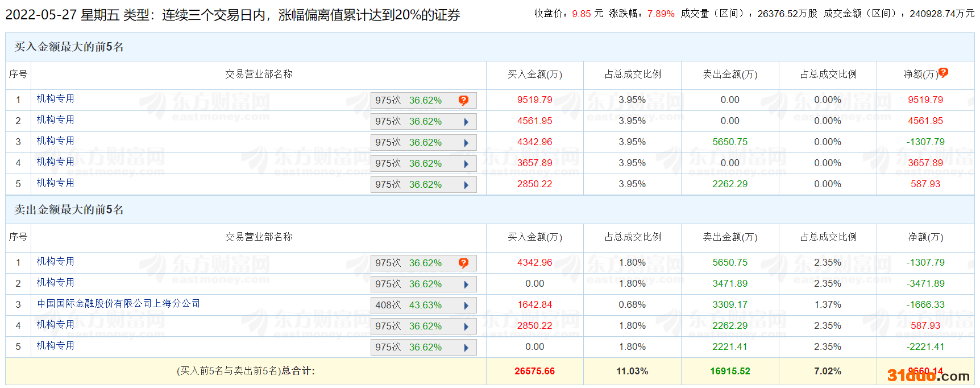Viewport: 980px width, 388px height.
Task: Open the 机构专用 link in buy row 3
Action: tap(55, 141)
